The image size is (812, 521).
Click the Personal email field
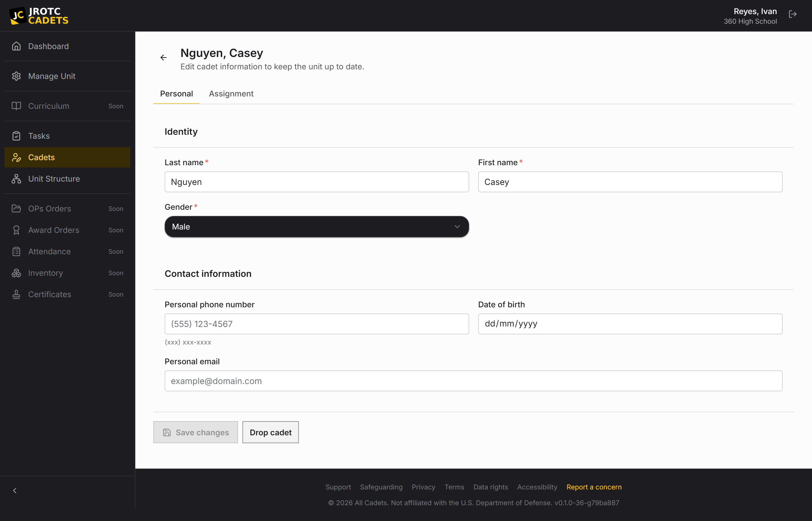pos(473,381)
